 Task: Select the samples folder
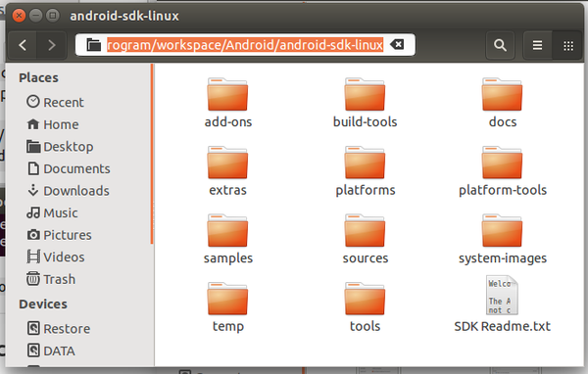(x=227, y=239)
